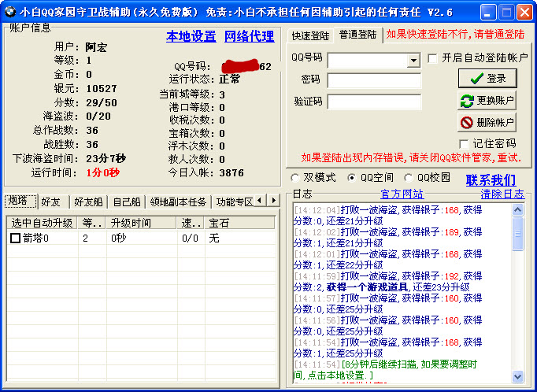Select the QQ空间 radio button
The image size is (537, 392).
point(351,178)
